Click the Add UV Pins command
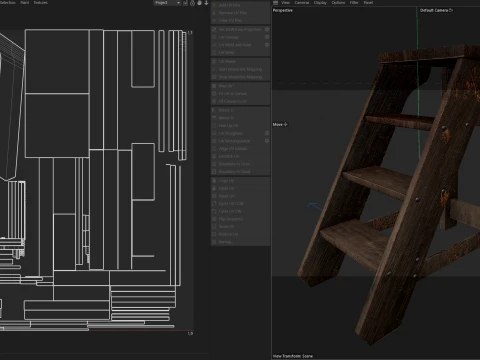 tap(240, 5)
